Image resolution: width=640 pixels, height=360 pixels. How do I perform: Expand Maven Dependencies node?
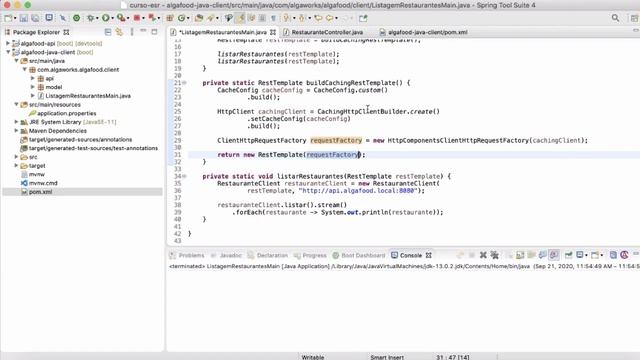pos(16,131)
